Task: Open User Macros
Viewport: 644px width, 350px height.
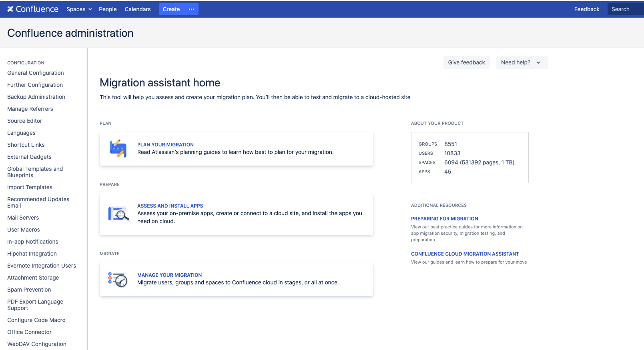Action: pos(24,230)
